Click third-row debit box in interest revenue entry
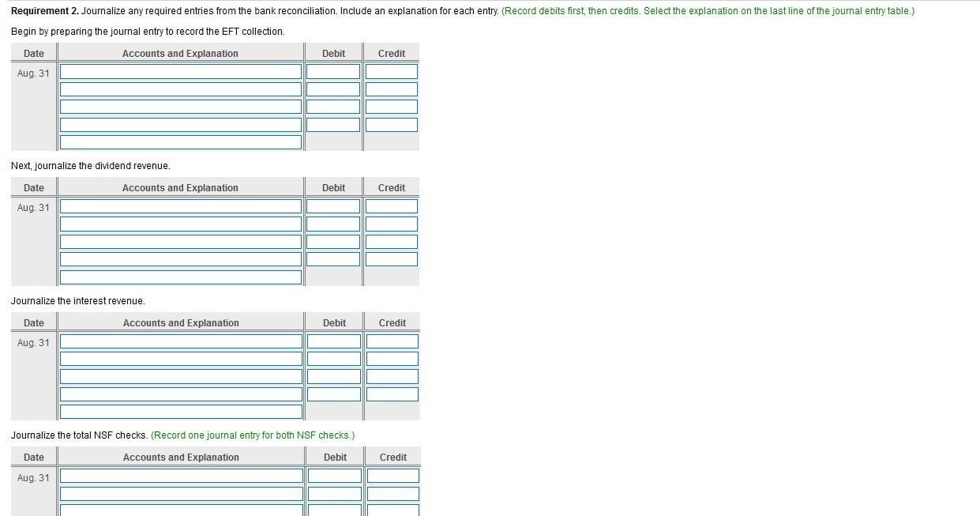Image resolution: width=980 pixels, height=516 pixels. click(x=334, y=376)
